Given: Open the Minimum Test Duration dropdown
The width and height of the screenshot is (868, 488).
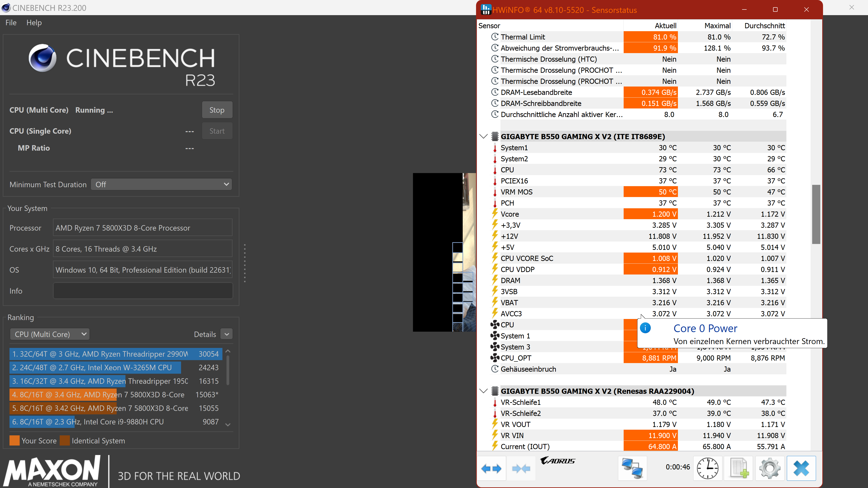Looking at the screenshot, I should pos(161,184).
